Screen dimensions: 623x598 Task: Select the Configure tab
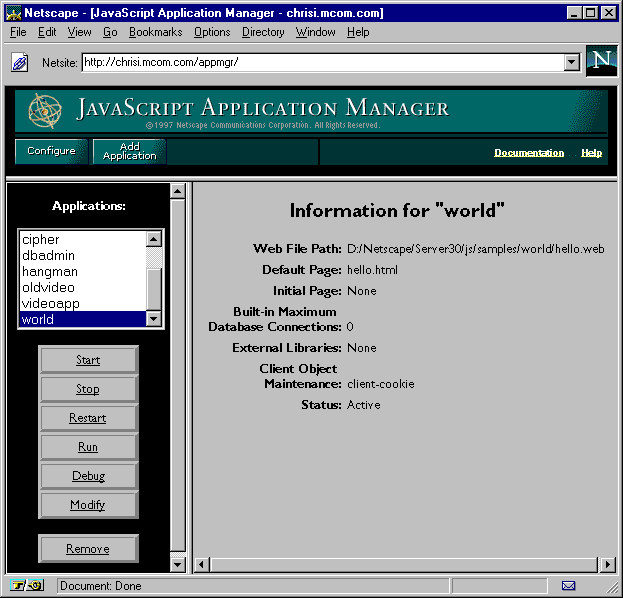[x=51, y=151]
